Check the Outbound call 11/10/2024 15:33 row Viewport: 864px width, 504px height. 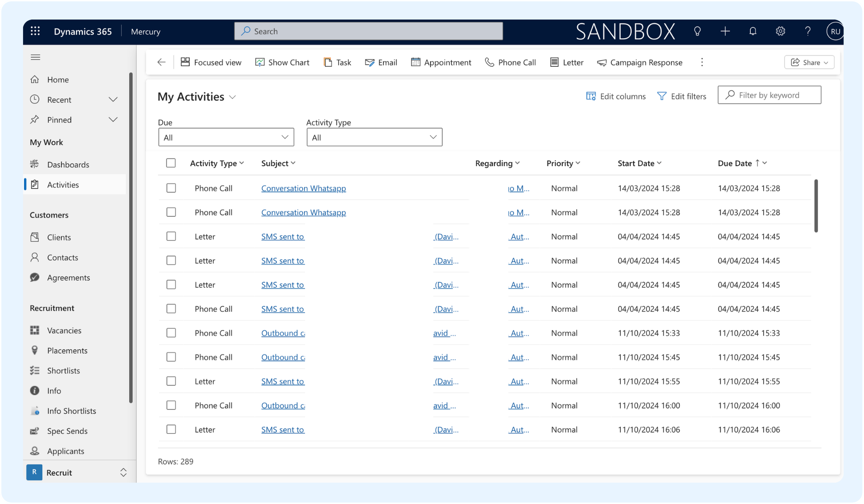171,333
